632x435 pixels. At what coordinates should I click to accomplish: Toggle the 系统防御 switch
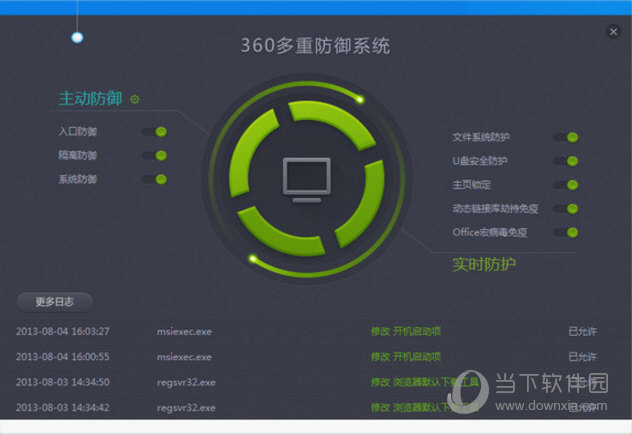point(154,179)
